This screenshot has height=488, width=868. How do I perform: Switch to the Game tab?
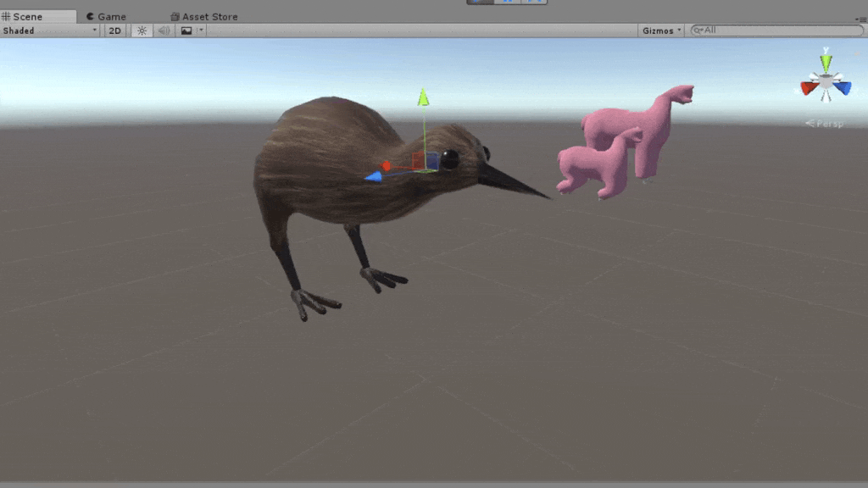point(106,16)
